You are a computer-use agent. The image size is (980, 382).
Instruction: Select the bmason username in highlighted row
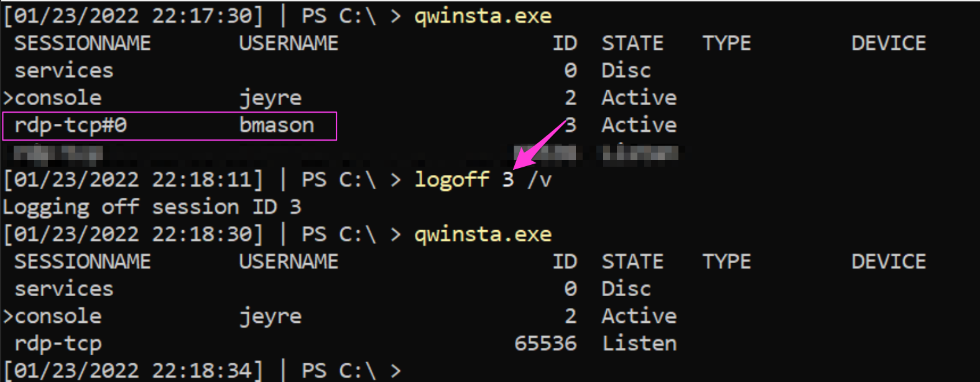pyautogui.click(x=277, y=125)
